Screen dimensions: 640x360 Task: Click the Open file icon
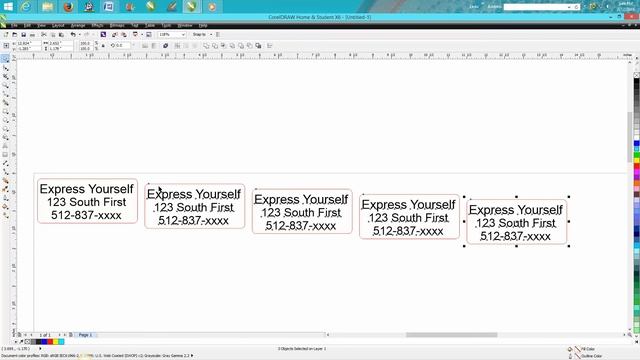pyautogui.click(x=15, y=35)
